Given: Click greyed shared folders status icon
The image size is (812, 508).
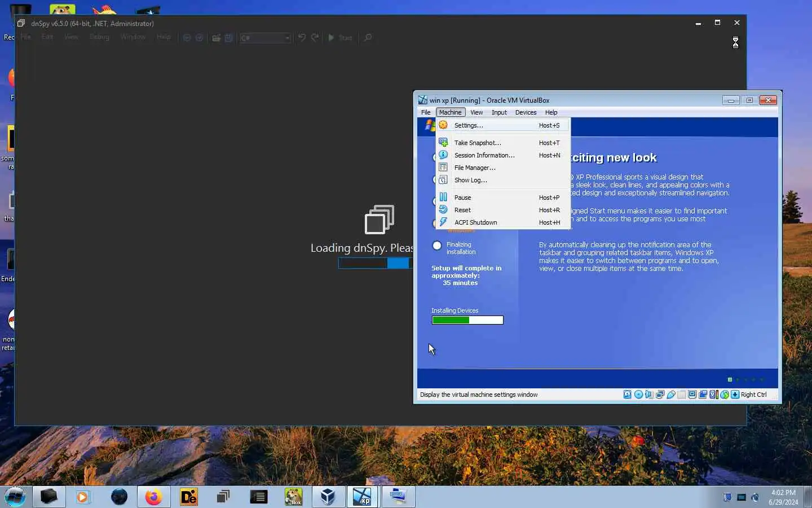Looking at the screenshot, I should point(682,395).
